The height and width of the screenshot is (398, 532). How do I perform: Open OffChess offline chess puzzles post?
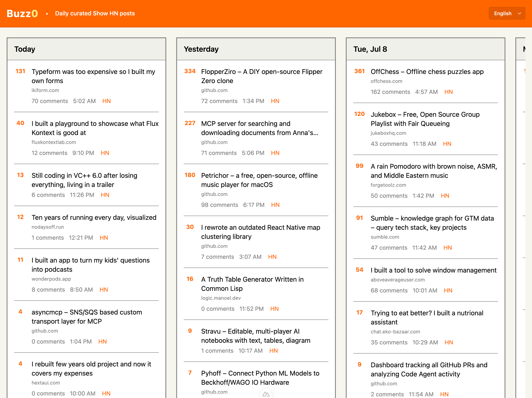(x=427, y=72)
